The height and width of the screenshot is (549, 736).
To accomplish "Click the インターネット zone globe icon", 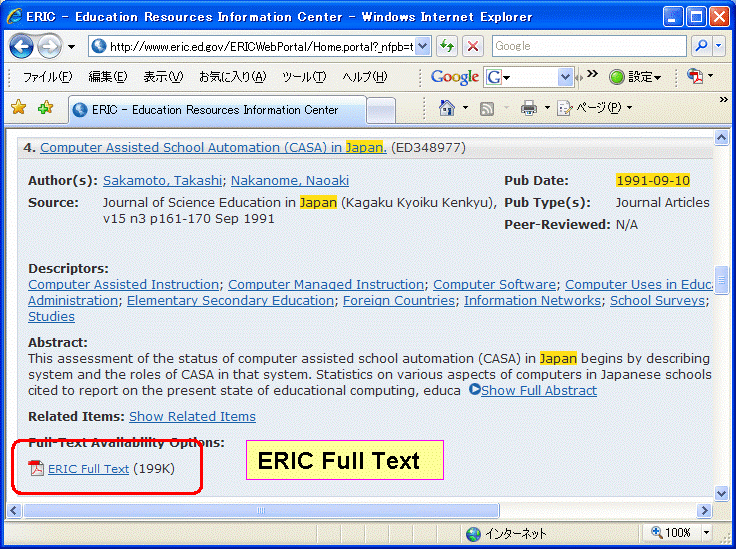I will tap(474, 534).
